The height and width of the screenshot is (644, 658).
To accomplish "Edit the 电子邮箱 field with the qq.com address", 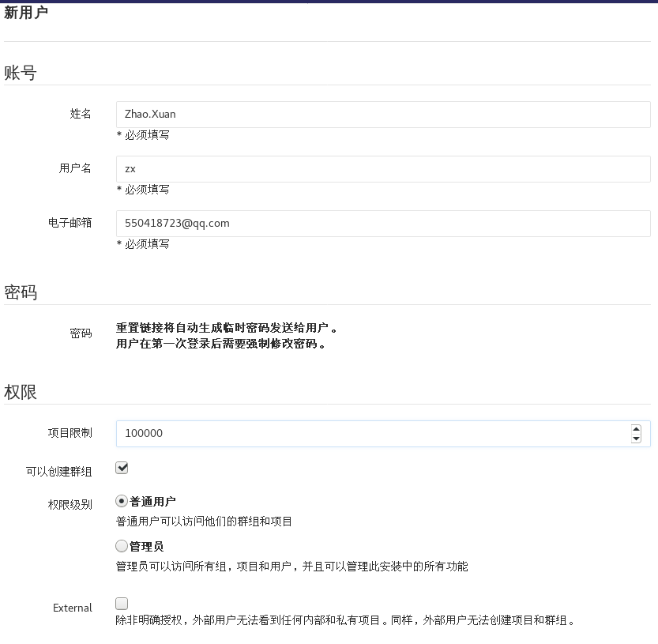I will tap(383, 224).
